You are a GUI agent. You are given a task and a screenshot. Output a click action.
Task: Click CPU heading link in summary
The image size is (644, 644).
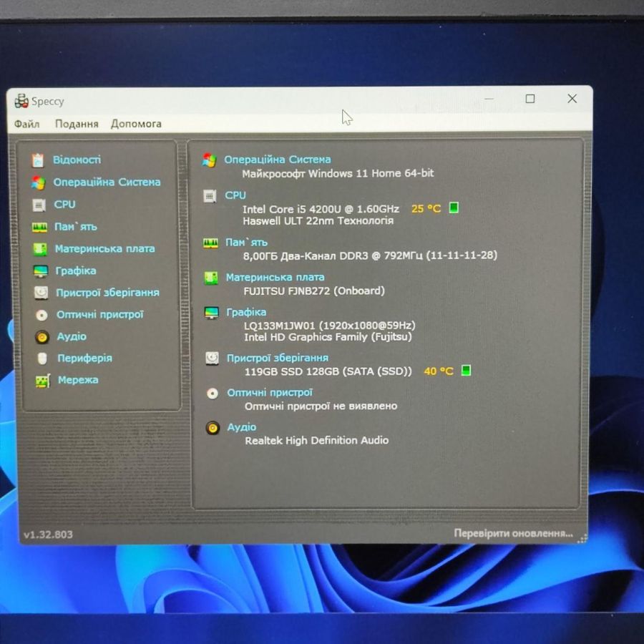235,195
